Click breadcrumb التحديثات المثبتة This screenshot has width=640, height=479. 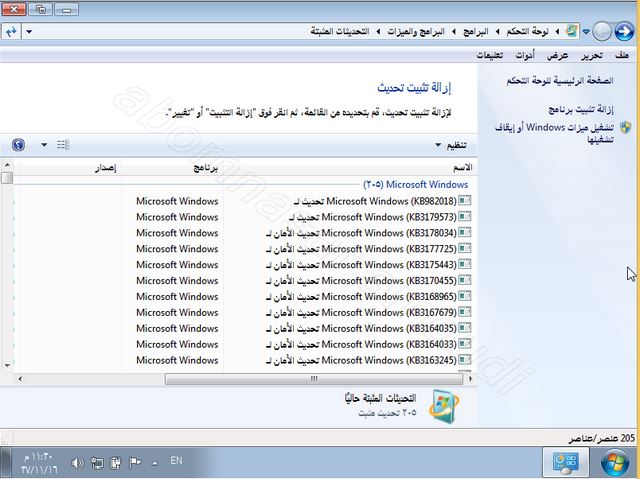click(x=340, y=31)
